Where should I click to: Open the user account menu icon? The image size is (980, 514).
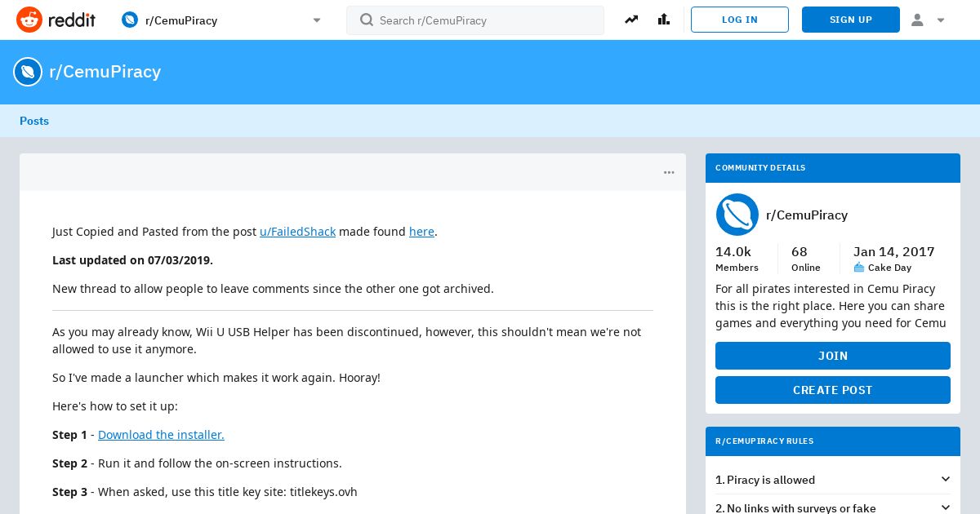point(917,20)
